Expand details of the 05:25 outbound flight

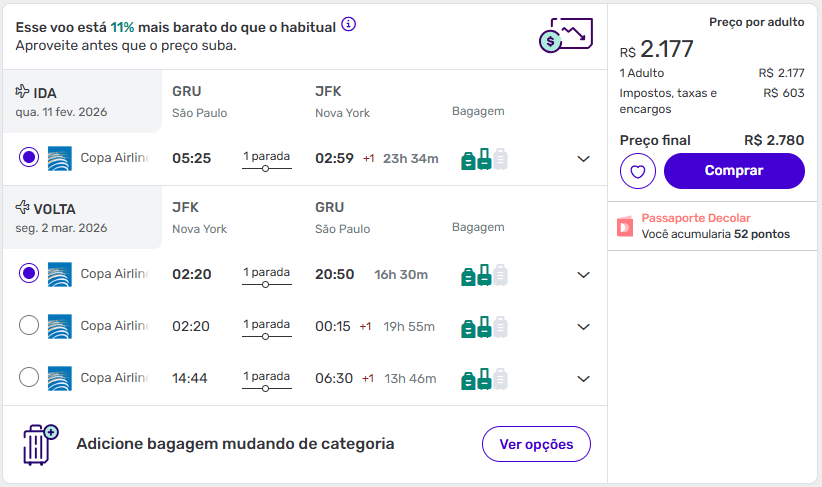point(584,159)
